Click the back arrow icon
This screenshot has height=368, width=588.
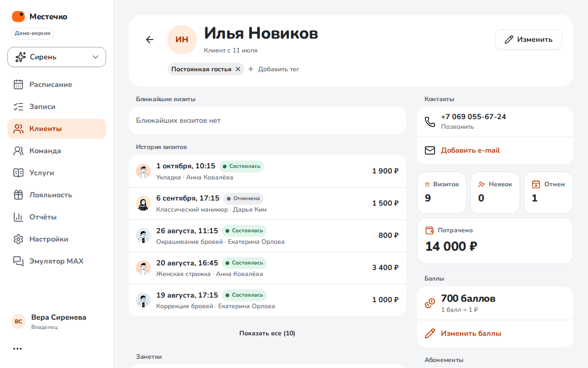(150, 40)
